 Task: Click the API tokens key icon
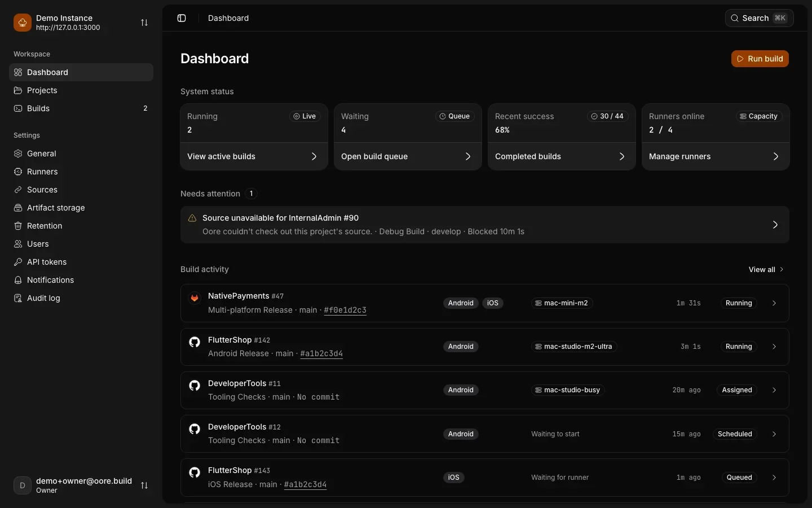tap(18, 262)
